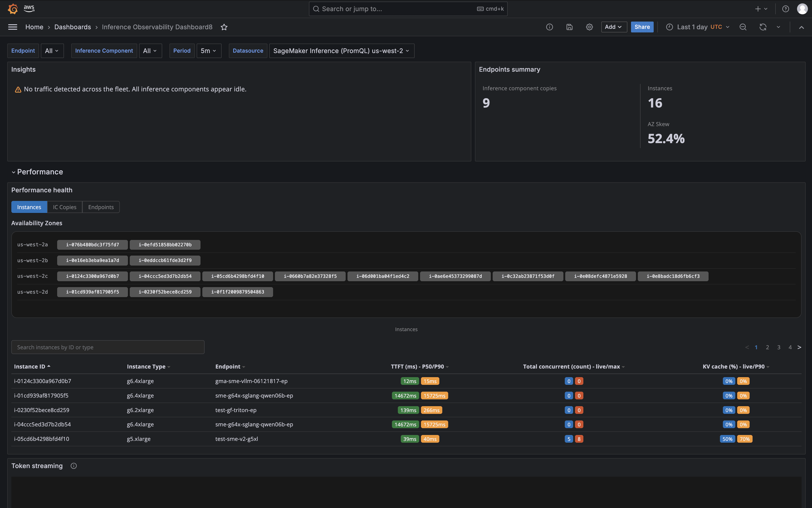
Task: Click table row ID i-01cd939af817905f5
Action: point(41,396)
